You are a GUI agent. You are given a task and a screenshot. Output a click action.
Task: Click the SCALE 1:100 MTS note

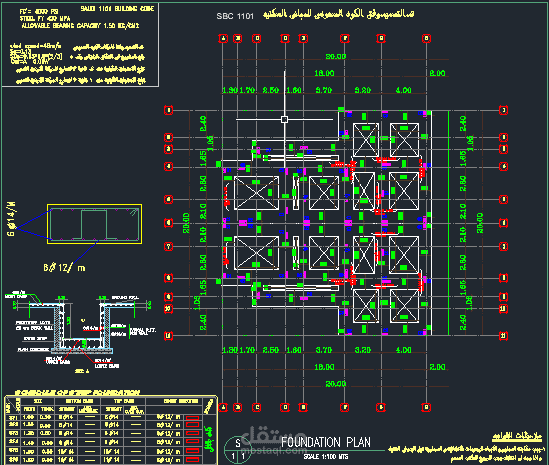(x=326, y=457)
